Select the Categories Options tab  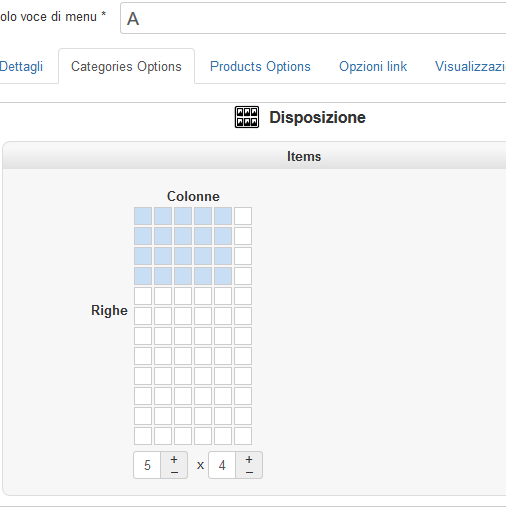pos(126,66)
